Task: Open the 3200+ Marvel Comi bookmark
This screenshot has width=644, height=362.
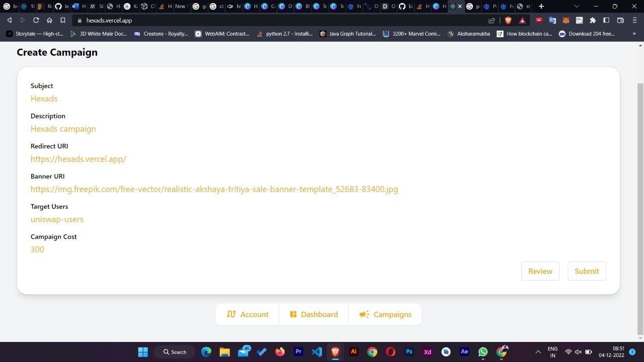Action: coord(412,34)
